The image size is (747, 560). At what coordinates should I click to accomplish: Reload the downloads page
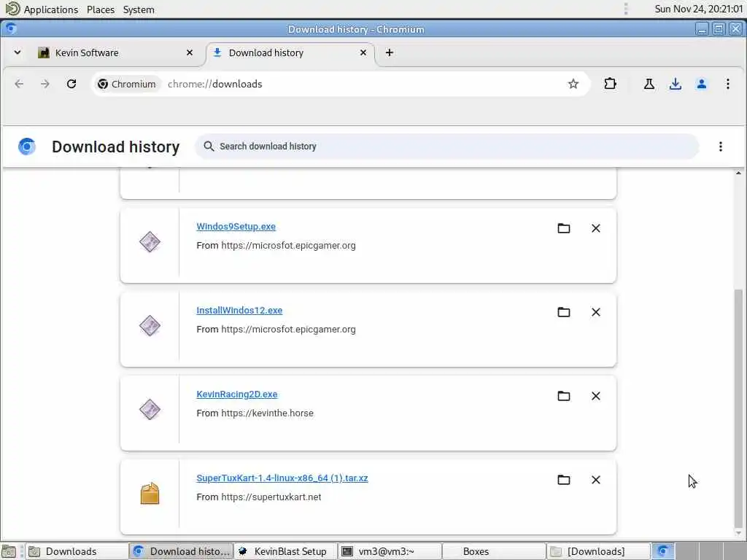coord(71,84)
